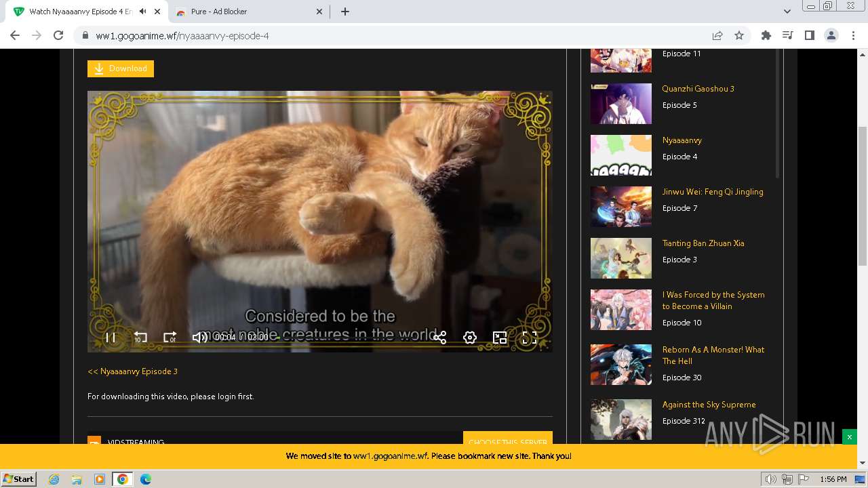Open I Was Forced by the System link
868x488 pixels.
pos(713,300)
